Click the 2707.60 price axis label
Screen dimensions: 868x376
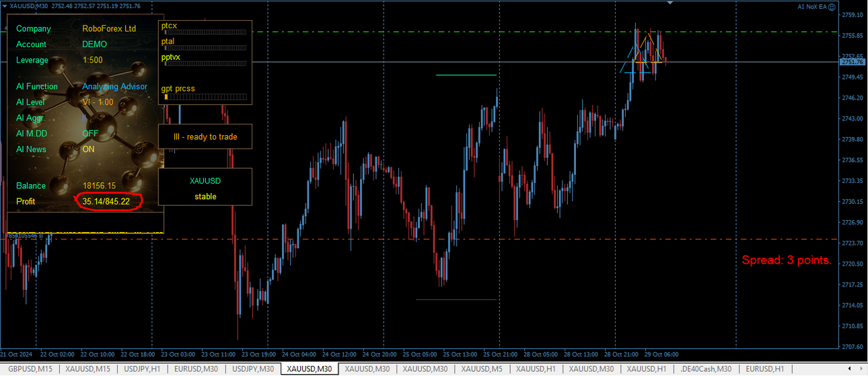tap(853, 347)
